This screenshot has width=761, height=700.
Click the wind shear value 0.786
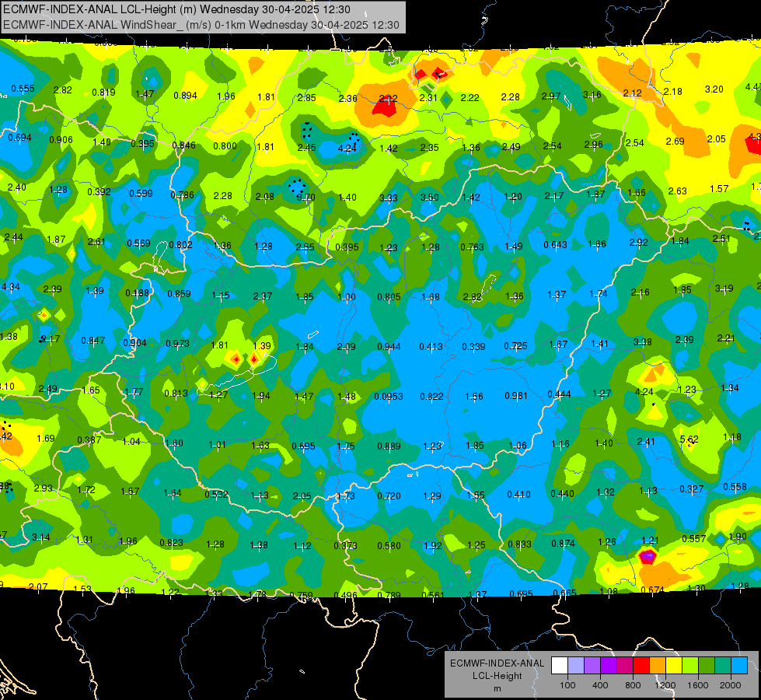click(182, 195)
